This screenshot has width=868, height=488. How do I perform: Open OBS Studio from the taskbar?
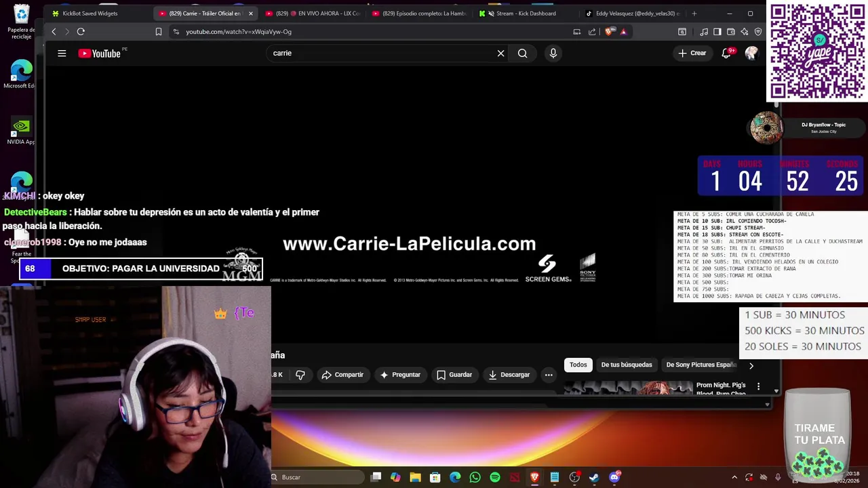(x=574, y=477)
